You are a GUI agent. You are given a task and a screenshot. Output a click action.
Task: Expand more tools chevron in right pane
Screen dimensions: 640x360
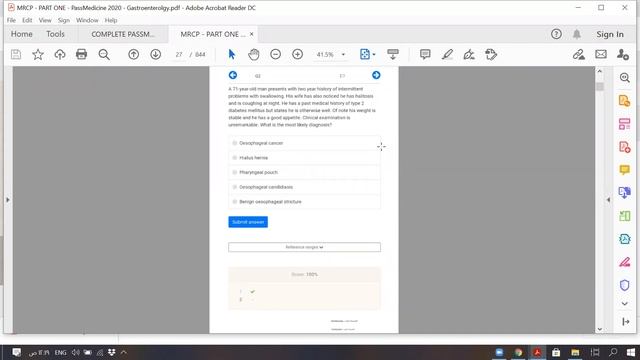point(624,304)
